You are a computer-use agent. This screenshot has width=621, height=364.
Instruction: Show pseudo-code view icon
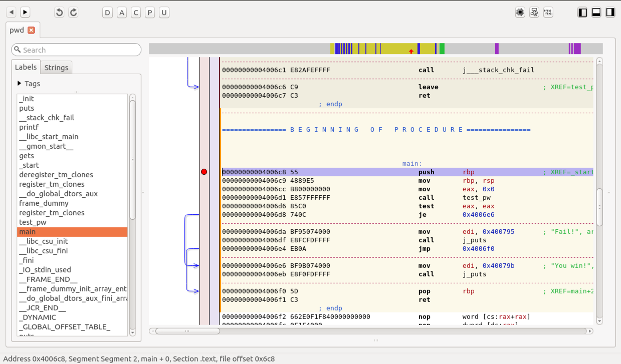tap(548, 13)
